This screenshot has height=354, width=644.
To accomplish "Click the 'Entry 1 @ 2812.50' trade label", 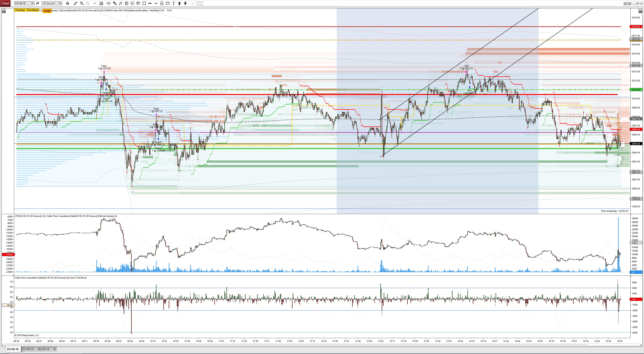I will click(104, 67).
